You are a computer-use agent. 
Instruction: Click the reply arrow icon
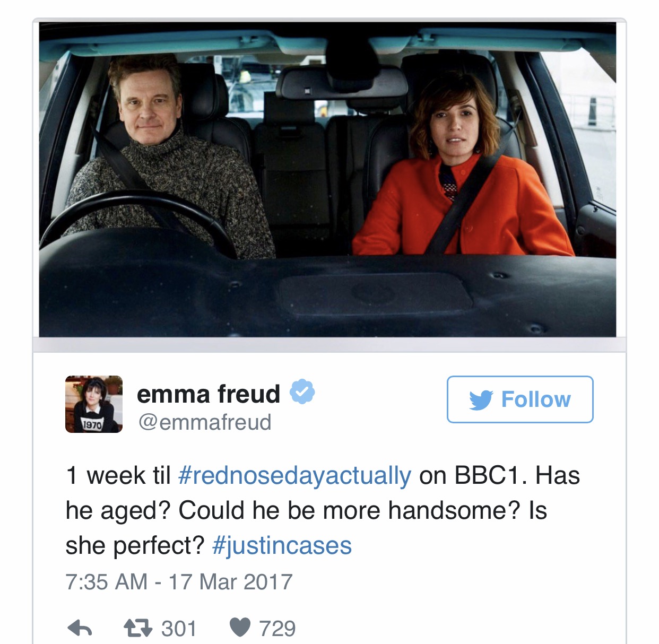click(x=80, y=629)
